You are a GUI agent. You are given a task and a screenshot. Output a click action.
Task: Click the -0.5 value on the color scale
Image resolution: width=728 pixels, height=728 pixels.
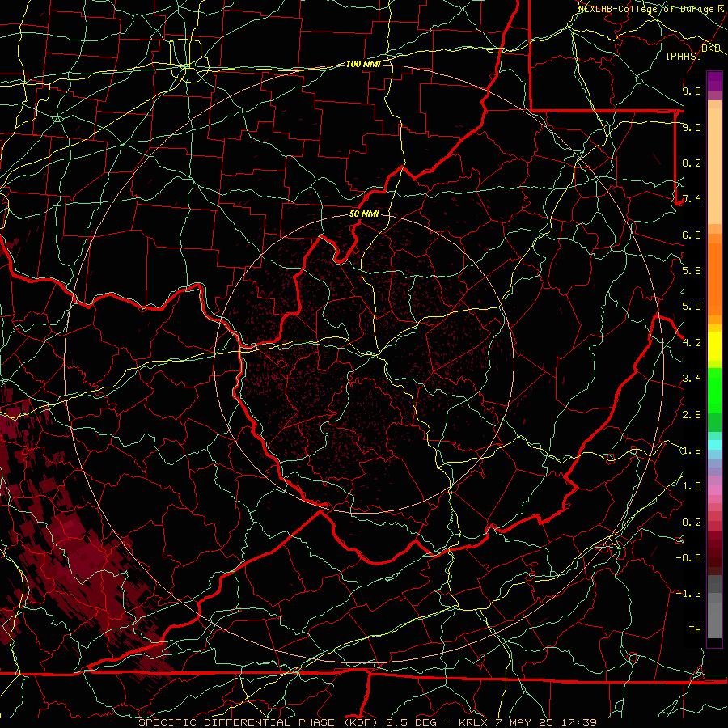click(x=688, y=558)
